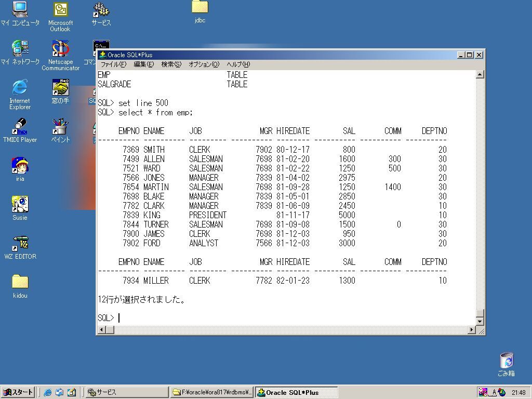Click COMM value 1400 in MARTIN row
This screenshot has width=532, height=399.
[x=393, y=187]
